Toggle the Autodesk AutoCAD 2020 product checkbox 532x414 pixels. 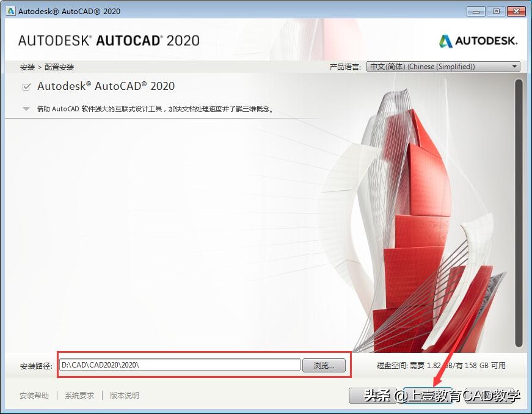(25, 86)
